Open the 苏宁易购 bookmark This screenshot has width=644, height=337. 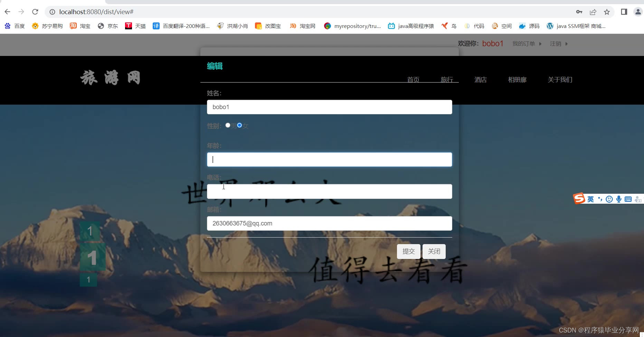47,26
